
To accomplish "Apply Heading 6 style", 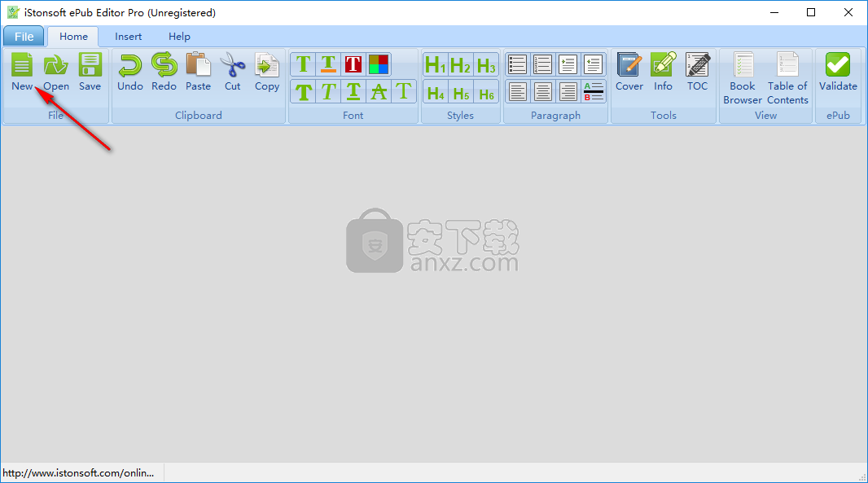I will click(x=486, y=93).
